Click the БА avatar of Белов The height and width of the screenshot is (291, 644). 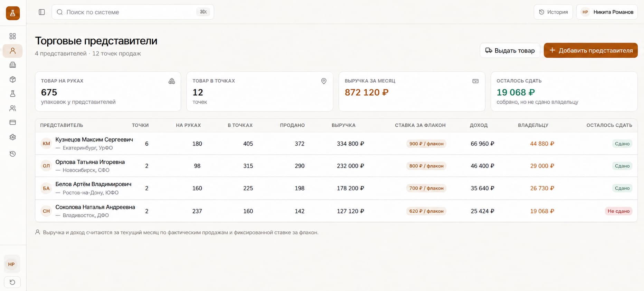(x=46, y=188)
